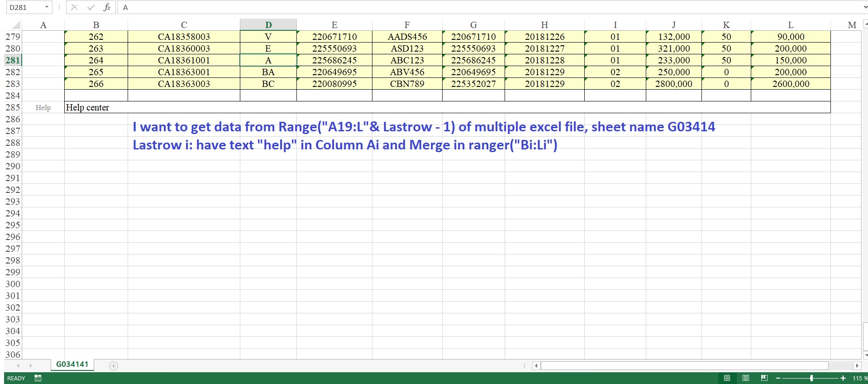
Task: Open the Insert Function fx icon
Action: [107, 7]
